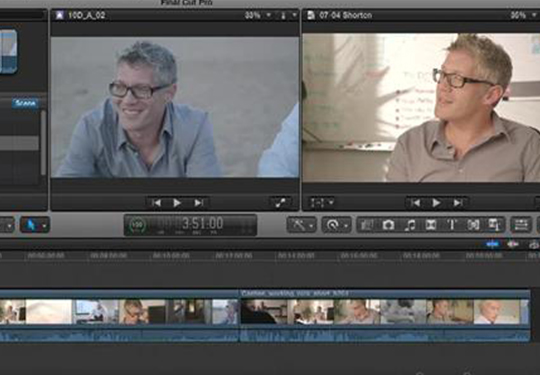Open the Titles browser T icon

pyautogui.click(x=452, y=225)
